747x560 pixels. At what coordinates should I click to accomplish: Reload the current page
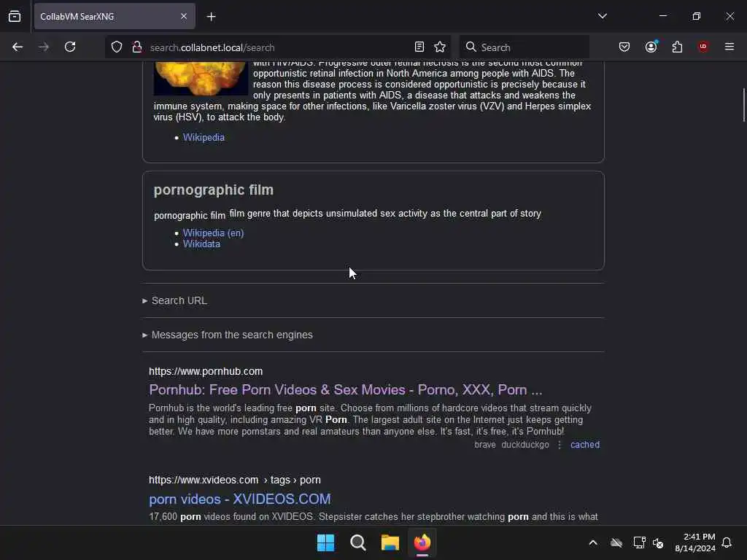click(x=70, y=47)
